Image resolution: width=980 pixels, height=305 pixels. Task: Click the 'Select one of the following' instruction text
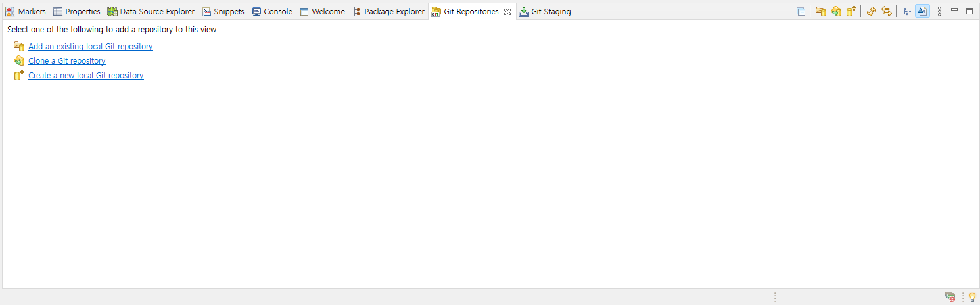coord(112,30)
